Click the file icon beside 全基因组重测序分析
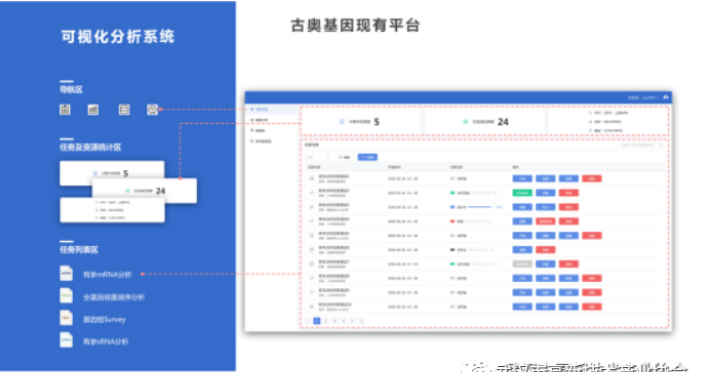705x372 pixels. 66,296
